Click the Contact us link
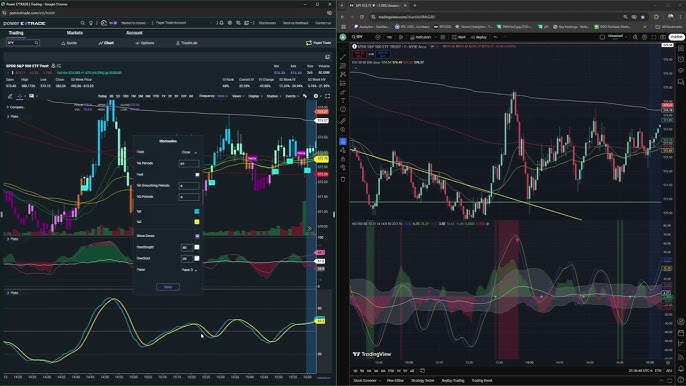686x386 pixels. point(323,23)
